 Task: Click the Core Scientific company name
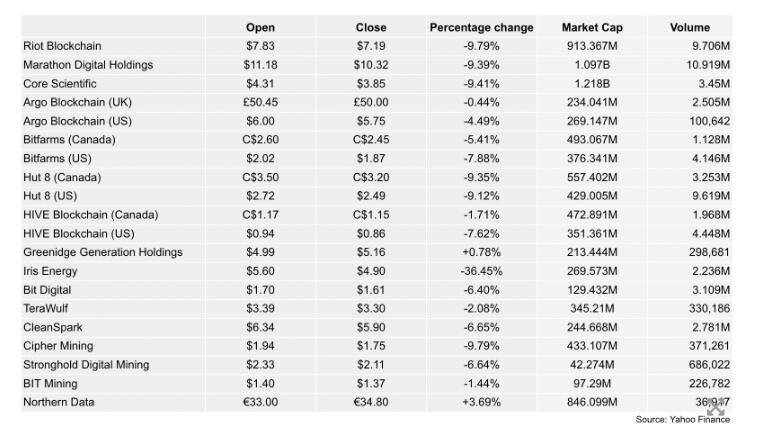pyautogui.click(x=60, y=84)
